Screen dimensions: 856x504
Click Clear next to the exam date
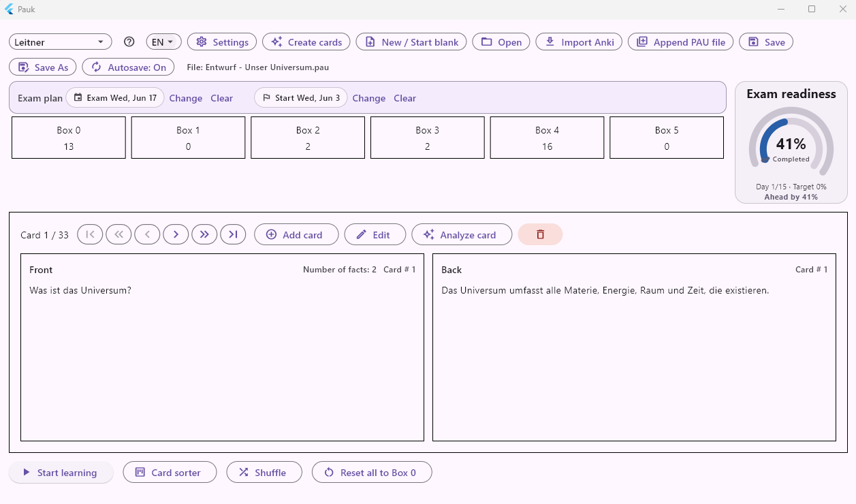click(x=221, y=98)
